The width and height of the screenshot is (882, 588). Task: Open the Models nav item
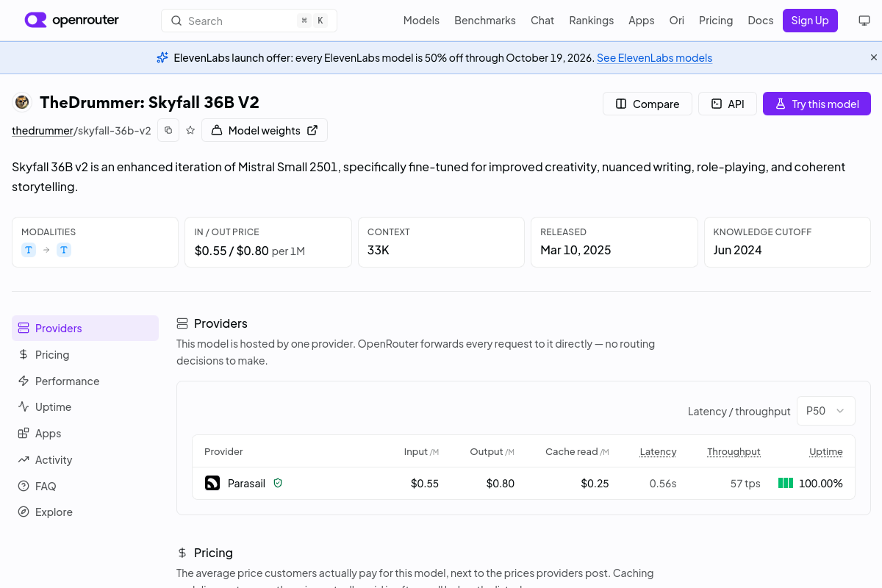tap(421, 21)
